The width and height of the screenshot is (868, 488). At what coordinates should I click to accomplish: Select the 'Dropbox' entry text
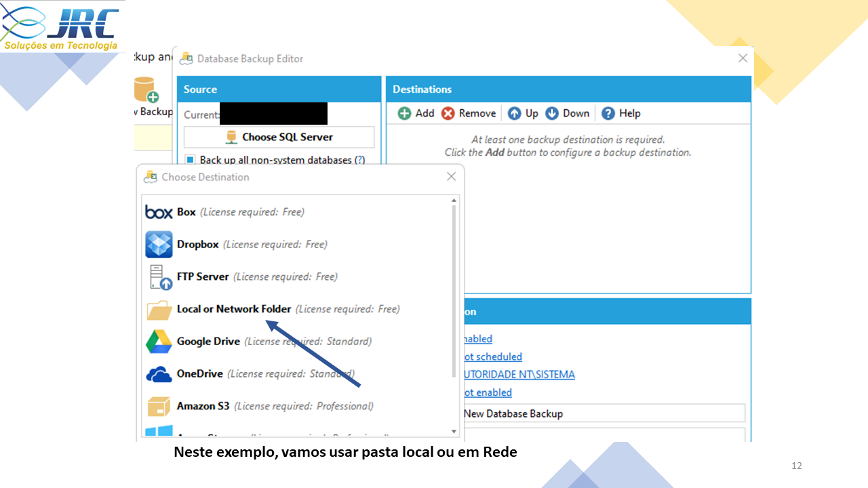(198, 244)
